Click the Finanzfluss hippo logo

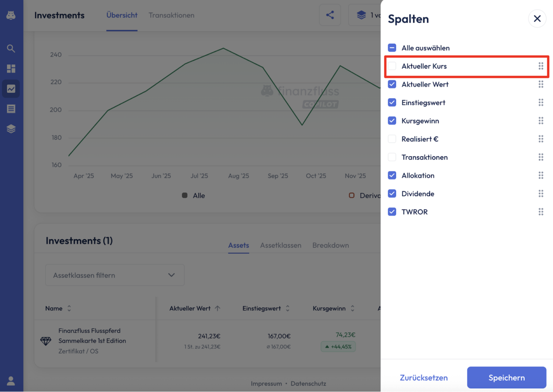coord(11,15)
